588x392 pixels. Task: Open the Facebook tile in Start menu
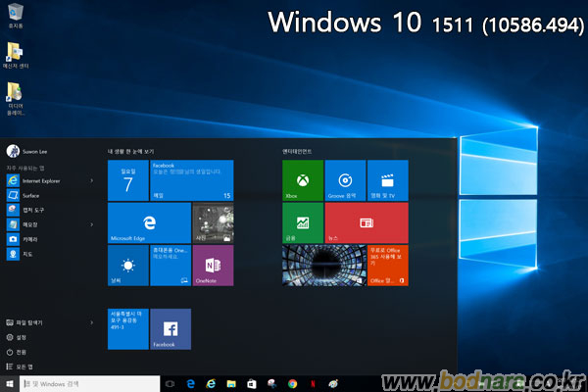(x=170, y=328)
